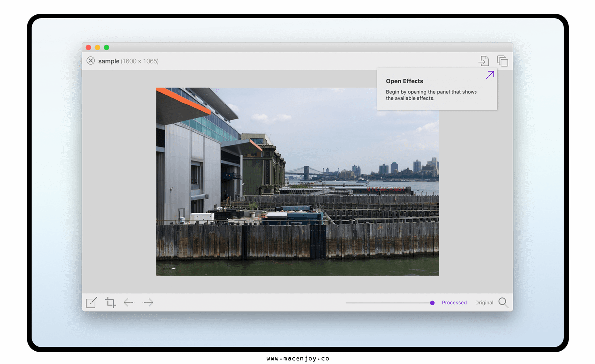This screenshot has height=364, width=595.
Task: Go forward with the right arrow
Action: pyautogui.click(x=148, y=302)
